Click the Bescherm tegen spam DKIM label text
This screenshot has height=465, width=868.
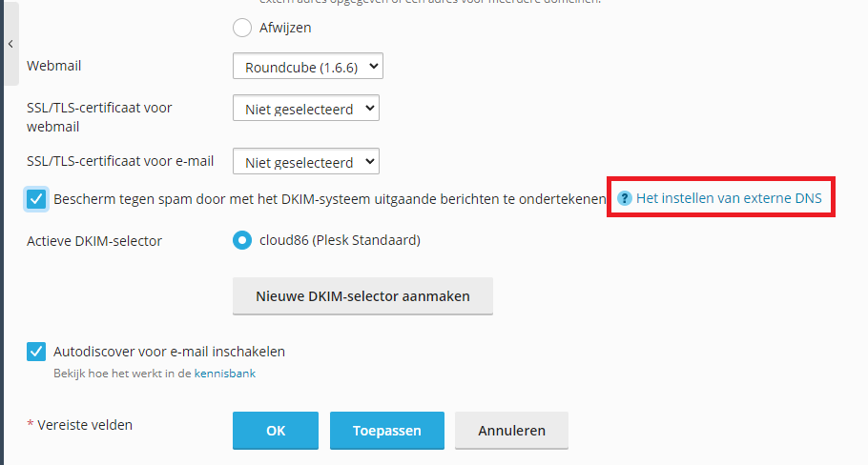pyautogui.click(x=330, y=199)
